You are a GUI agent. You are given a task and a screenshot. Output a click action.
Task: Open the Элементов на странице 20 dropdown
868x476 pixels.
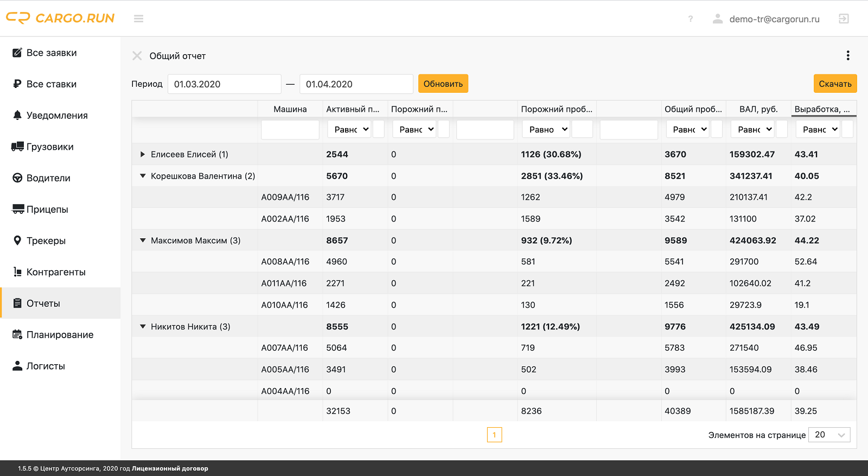(x=829, y=435)
